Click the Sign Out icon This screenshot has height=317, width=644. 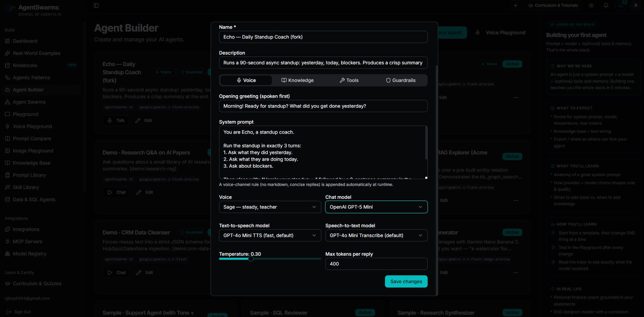9,312
